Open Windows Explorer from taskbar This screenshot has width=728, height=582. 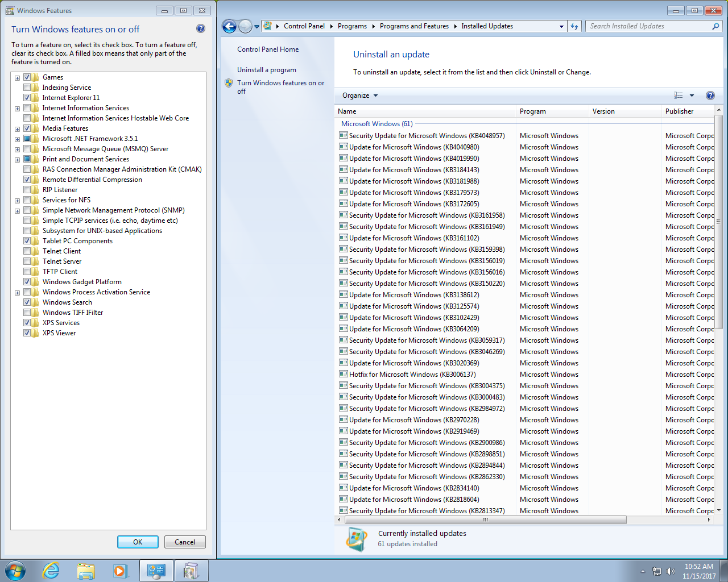[x=86, y=571]
